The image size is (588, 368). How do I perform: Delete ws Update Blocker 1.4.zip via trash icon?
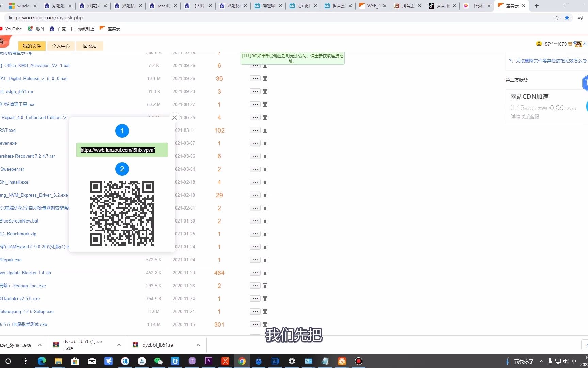(265, 273)
